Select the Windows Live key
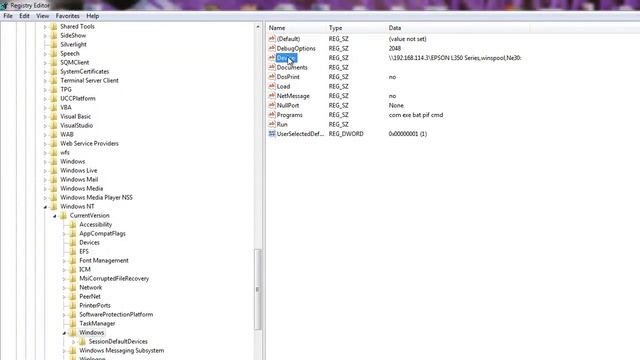 79,170
